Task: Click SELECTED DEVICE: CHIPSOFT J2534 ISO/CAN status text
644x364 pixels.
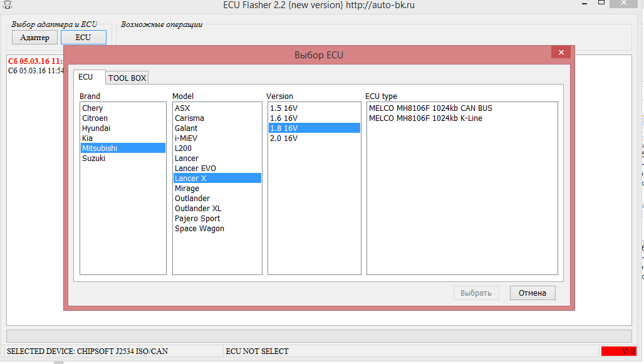Action: click(x=88, y=351)
